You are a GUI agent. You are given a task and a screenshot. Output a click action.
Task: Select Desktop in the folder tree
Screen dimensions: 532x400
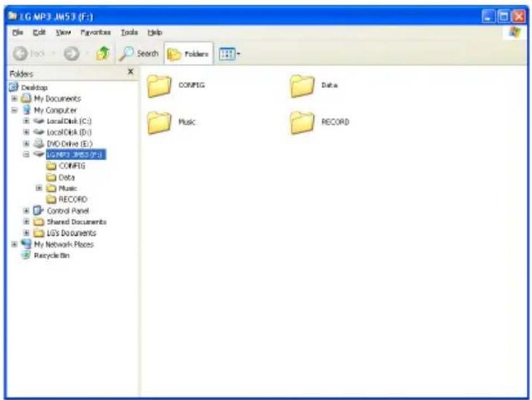tap(34, 87)
